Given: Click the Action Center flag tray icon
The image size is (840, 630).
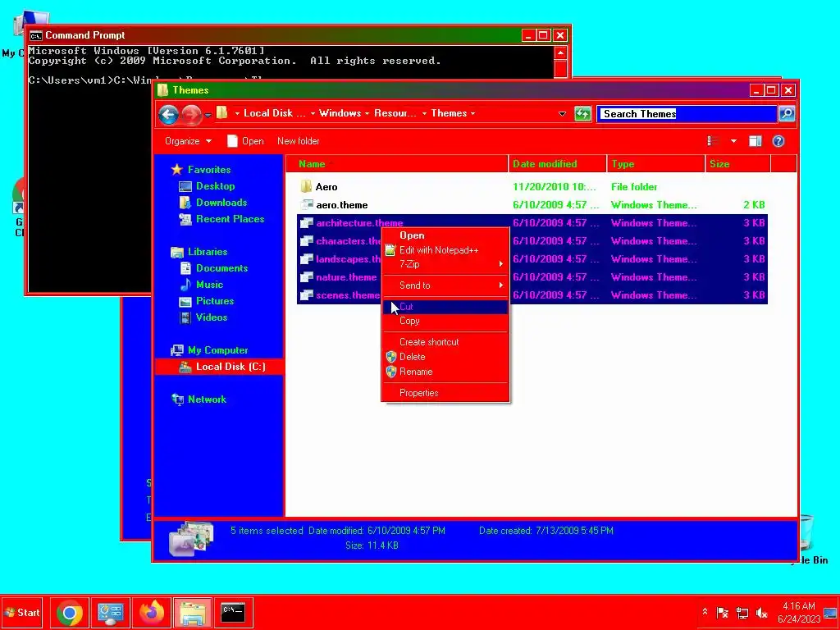Looking at the screenshot, I should 723,612.
